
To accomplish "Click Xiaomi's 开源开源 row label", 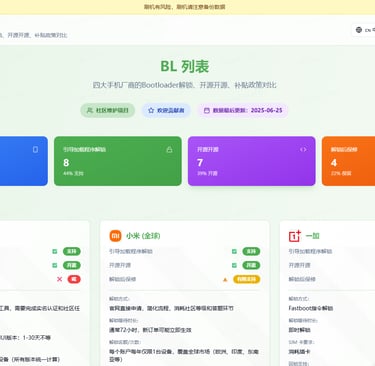I will tap(120, 265).
